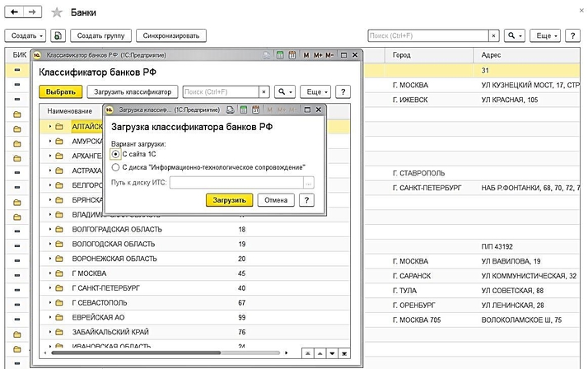Select the С сайта 1С option
588x369 pixels.
(115, 154)
